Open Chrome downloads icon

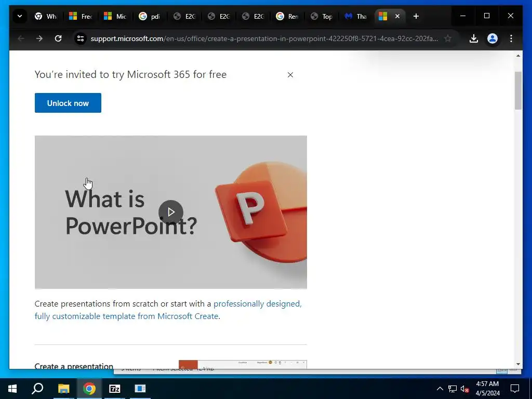(474, 38)
